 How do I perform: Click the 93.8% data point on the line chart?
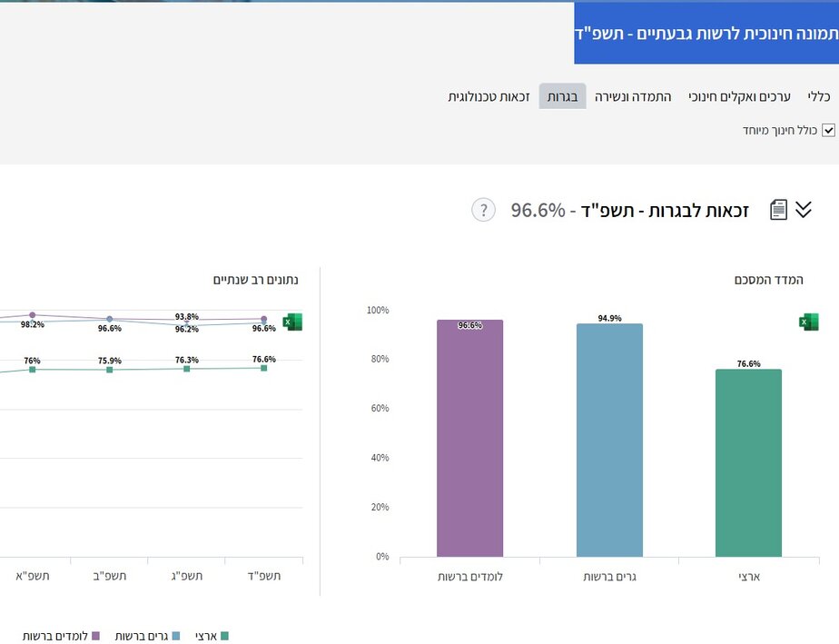[x=184, y=316]
